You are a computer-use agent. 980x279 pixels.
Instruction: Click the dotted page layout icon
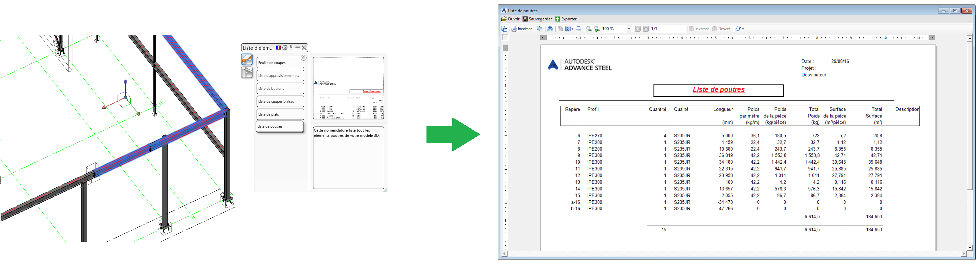(579, 29)
